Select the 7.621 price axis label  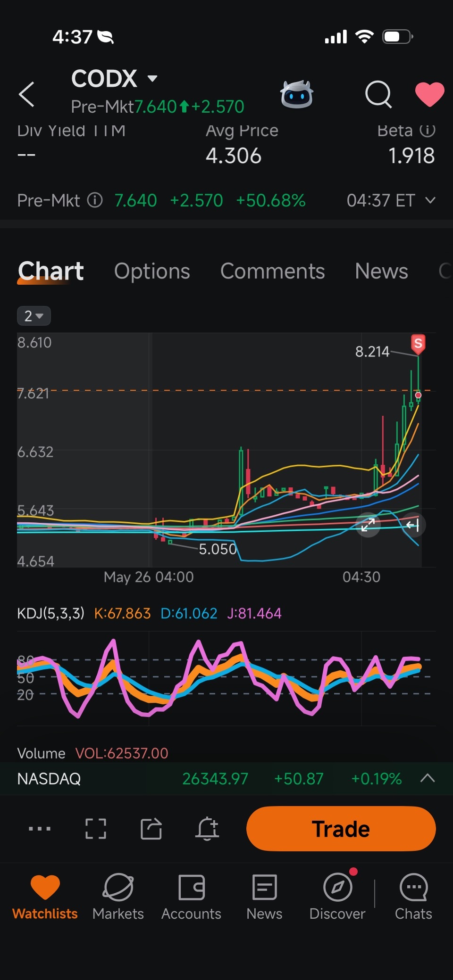coord(33,393)
